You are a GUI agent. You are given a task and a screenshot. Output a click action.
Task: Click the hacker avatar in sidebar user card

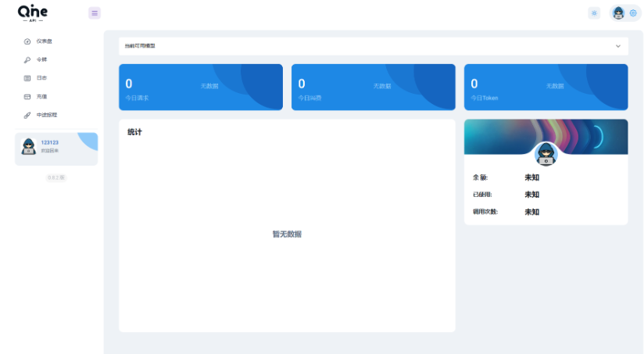coord(29,147)
